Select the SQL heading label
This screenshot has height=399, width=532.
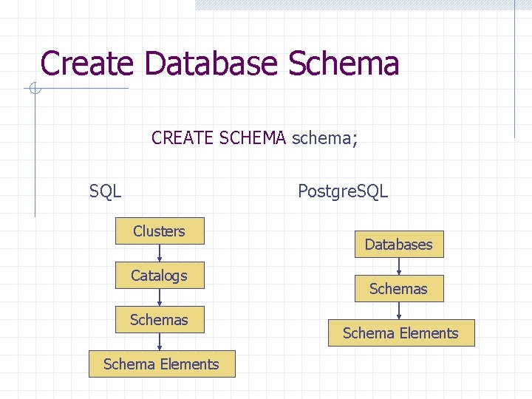[105, 191]
